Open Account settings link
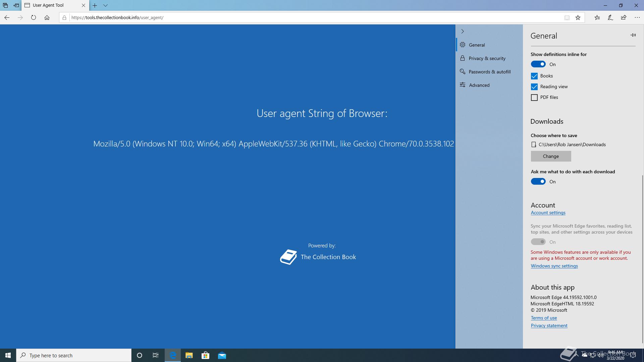Image resolution: width=644 pixels, height=362 pixels. (x=548, y=213)
